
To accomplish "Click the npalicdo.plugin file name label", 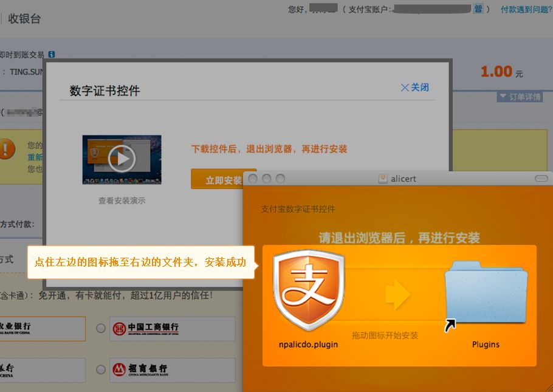I will [x=308, y=345].
